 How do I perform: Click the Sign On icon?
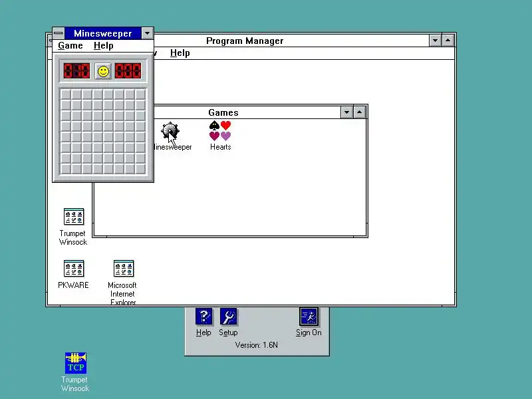309,317
